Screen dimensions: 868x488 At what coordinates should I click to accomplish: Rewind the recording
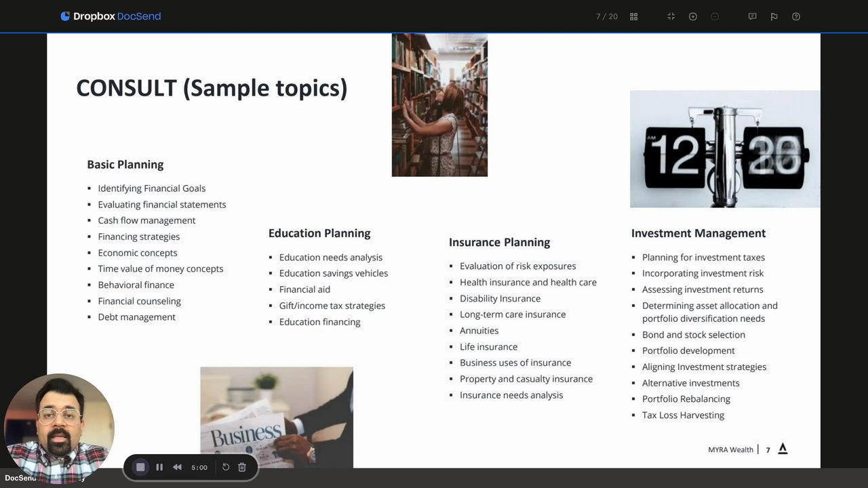point(177,467)
